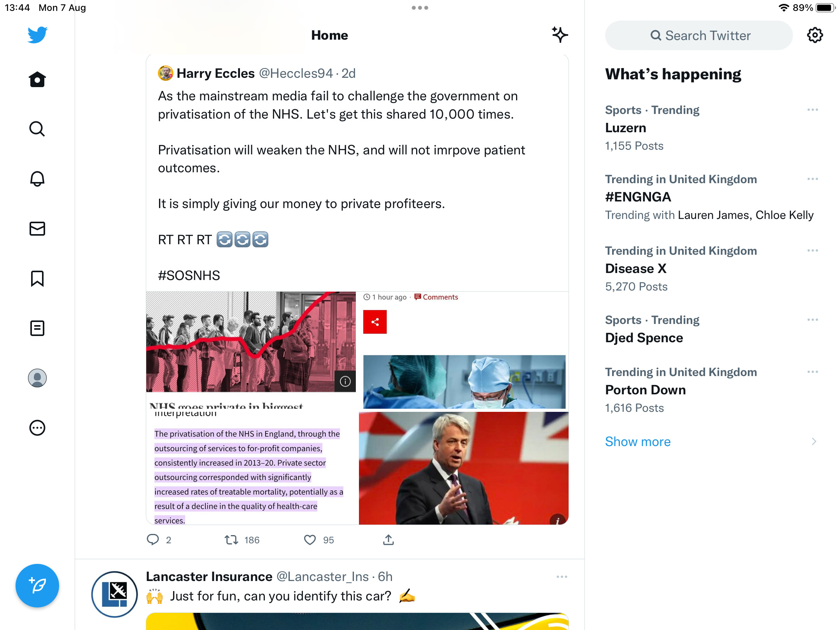This screenshot has height=630, width=840.
Task: Retweet Harry Eccles' NHS tweet
Action: tap(231, 540)
